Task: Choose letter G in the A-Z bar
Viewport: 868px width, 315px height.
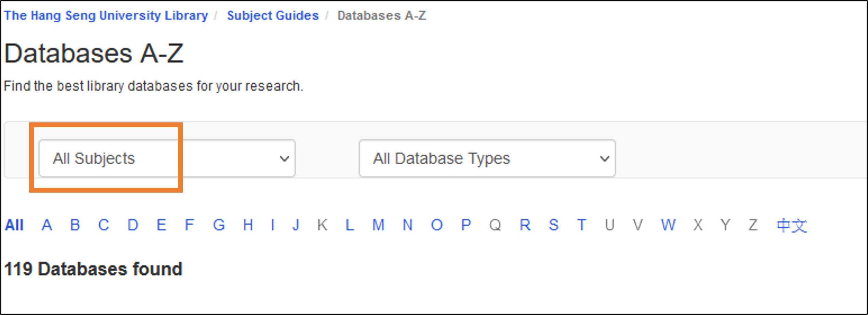Action: coord(219,225)
